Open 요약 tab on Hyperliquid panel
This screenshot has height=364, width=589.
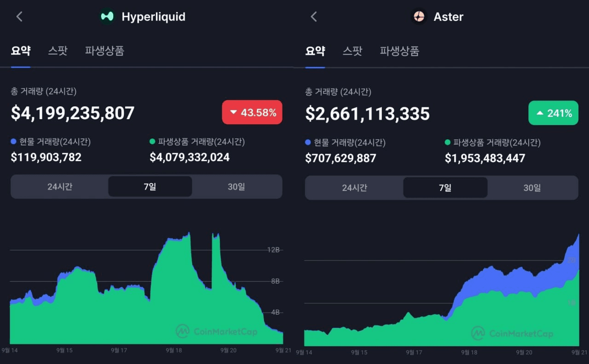coord(21,51)
